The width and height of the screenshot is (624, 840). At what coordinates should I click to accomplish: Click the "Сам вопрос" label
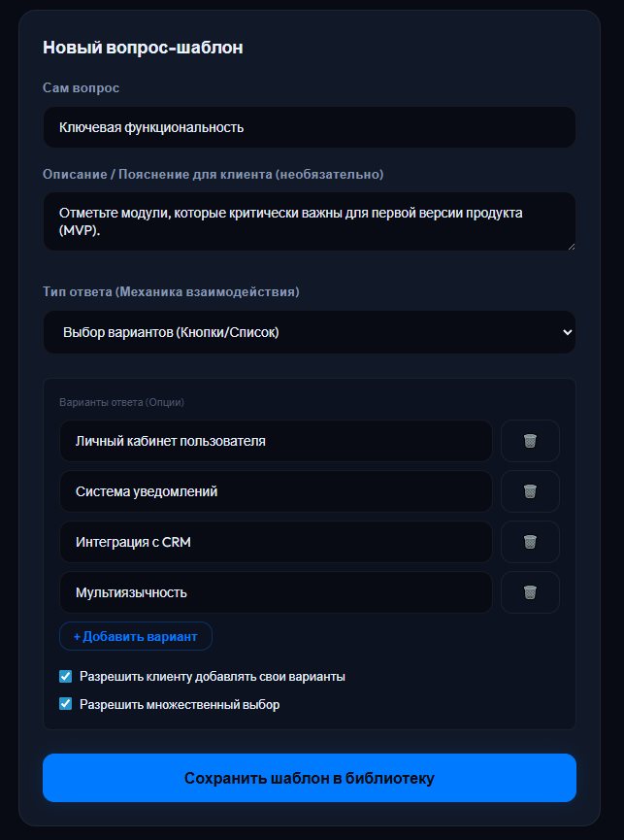81,87
